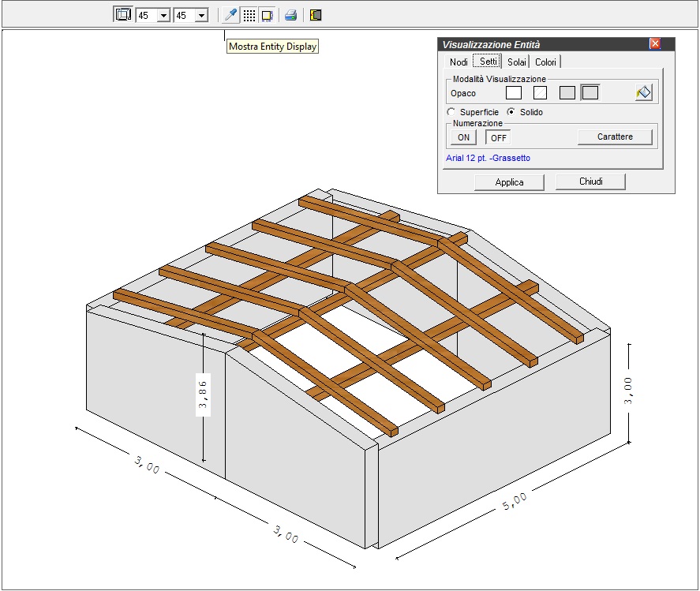700x591 pixels.
Task: Click the paint bucket color icon
Action: pyautogui.click(x=643, y=93)
